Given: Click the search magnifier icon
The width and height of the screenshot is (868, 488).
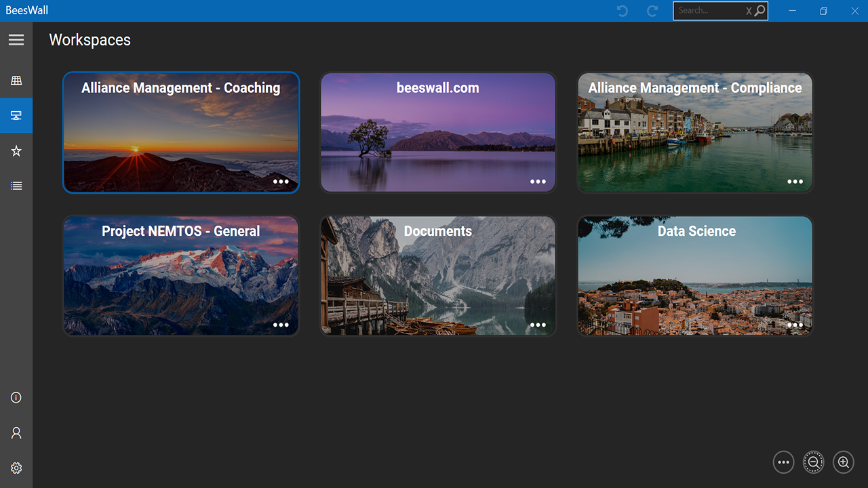Looking at the screenshot, I should tap(760, 10).
